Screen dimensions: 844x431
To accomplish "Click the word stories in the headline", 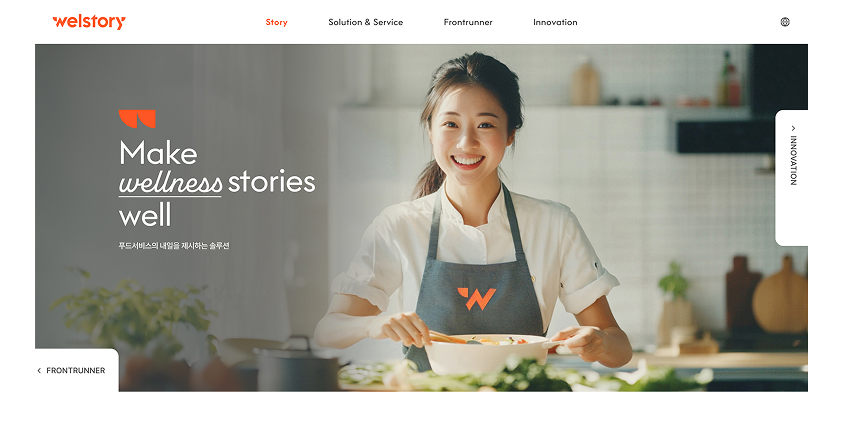I will click(x=271, y=182).
